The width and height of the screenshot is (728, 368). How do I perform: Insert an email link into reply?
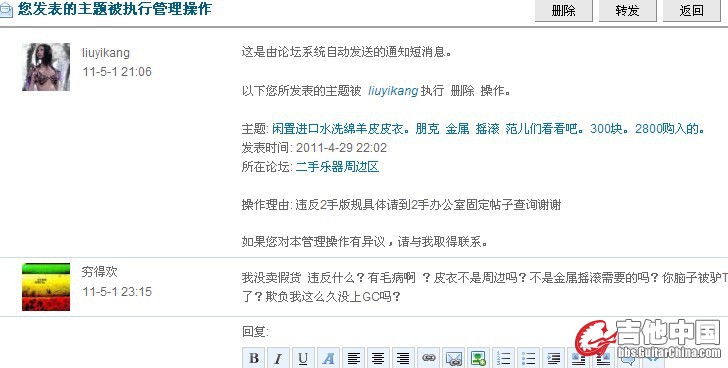pos(453,358)
